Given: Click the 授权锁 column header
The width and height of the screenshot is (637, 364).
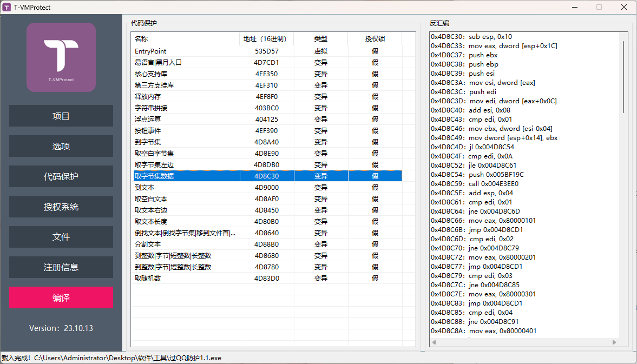Looking at the screenshot, I should coord(375,39).
